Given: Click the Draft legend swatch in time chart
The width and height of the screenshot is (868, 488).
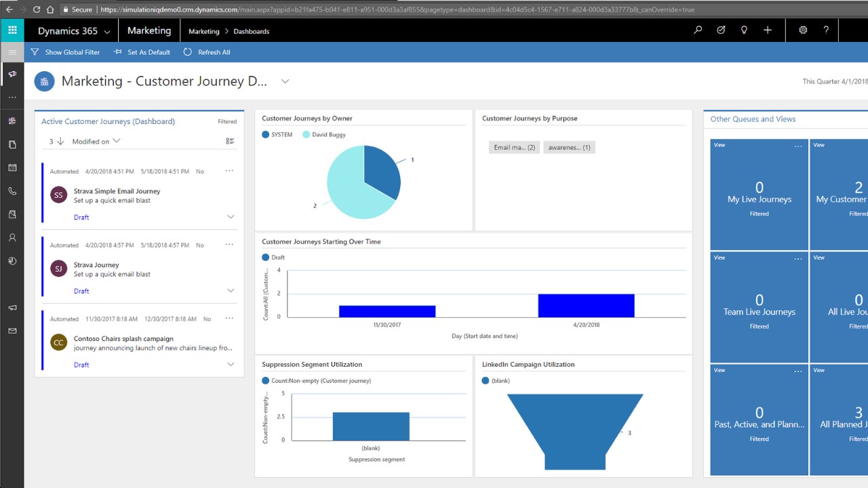Looking at the screenshot, I should (x=265, y=258).
